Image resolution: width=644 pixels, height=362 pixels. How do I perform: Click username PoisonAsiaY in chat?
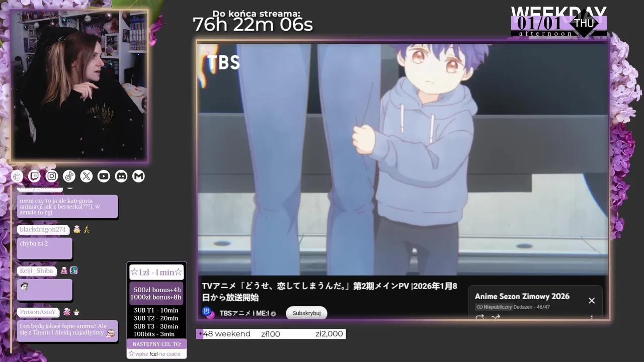(x=38, y=312)
